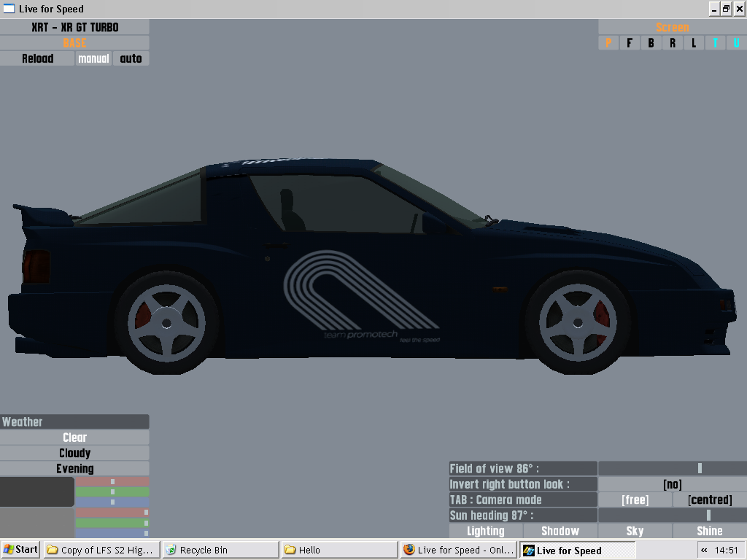Adjust the Sun heading slider

click(x=672, y=516)
